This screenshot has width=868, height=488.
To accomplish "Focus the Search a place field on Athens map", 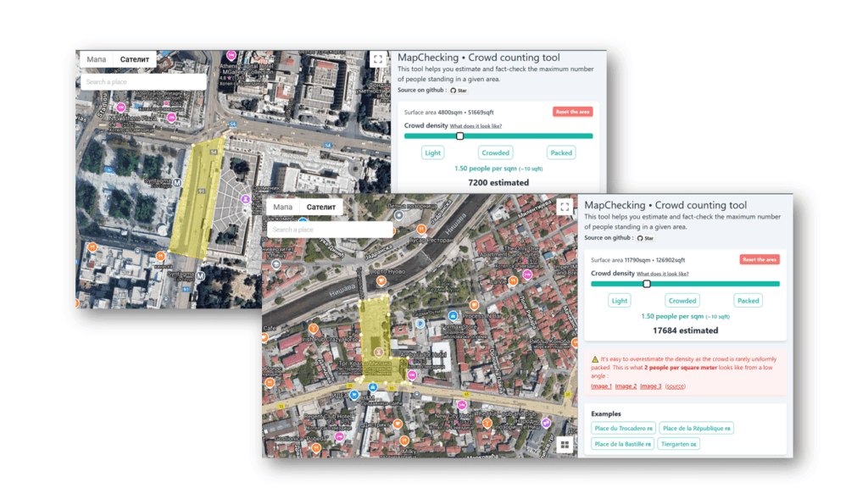I will pyautogui.click(x=143, y=82).
